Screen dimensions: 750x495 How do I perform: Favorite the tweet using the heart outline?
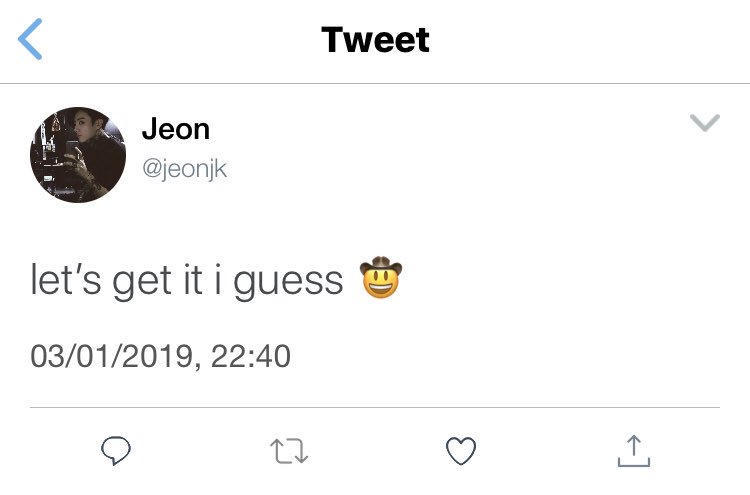coord(461,451)
